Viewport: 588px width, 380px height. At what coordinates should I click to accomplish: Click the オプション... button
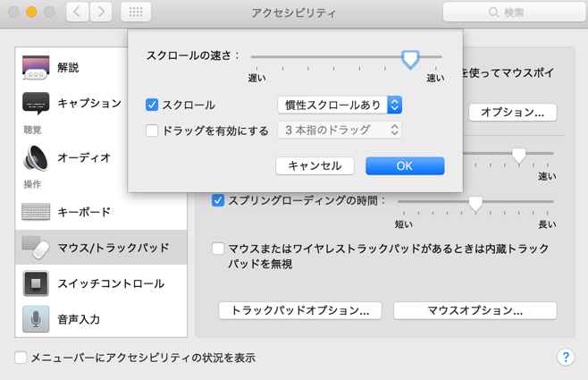point(513,112)
